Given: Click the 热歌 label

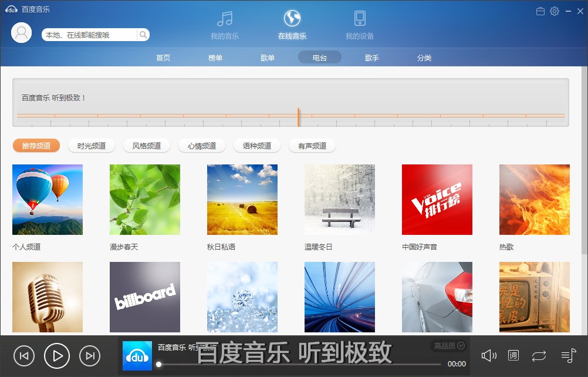Looking at the screenshot, I should pyautogui.click(x=506, y=247).
